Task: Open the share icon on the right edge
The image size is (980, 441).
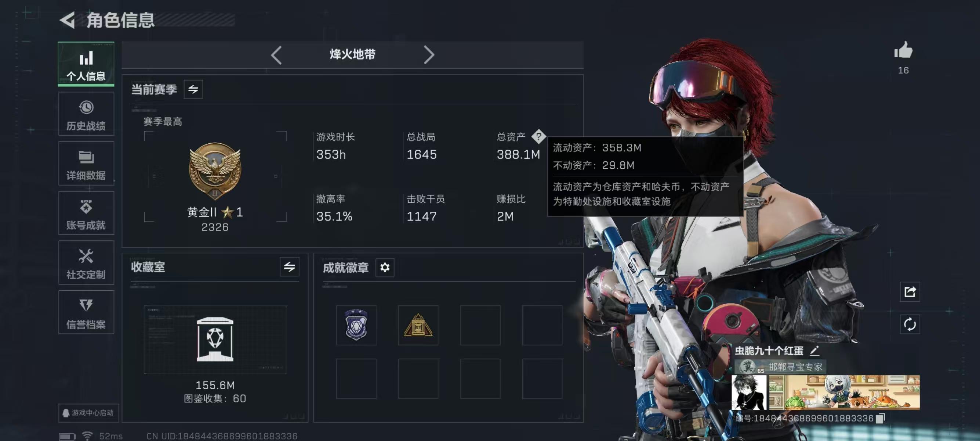Action: pos(910,292)
